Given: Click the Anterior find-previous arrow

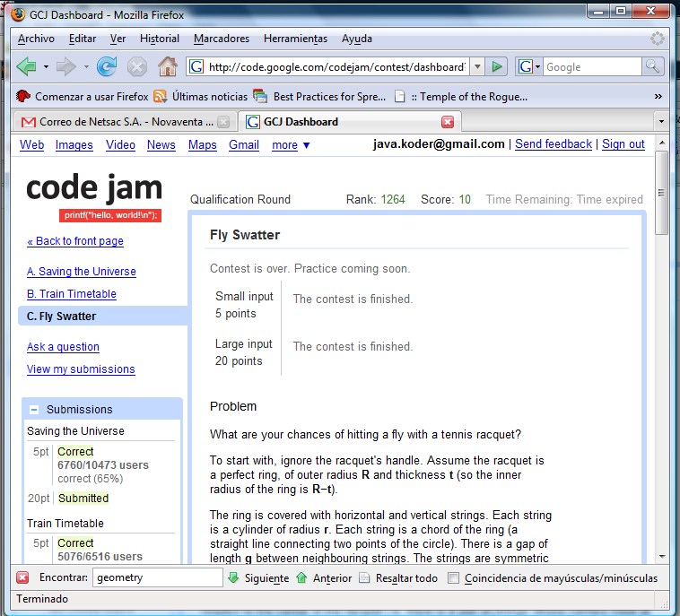Looking at the screenshot, I should (301, 578).
